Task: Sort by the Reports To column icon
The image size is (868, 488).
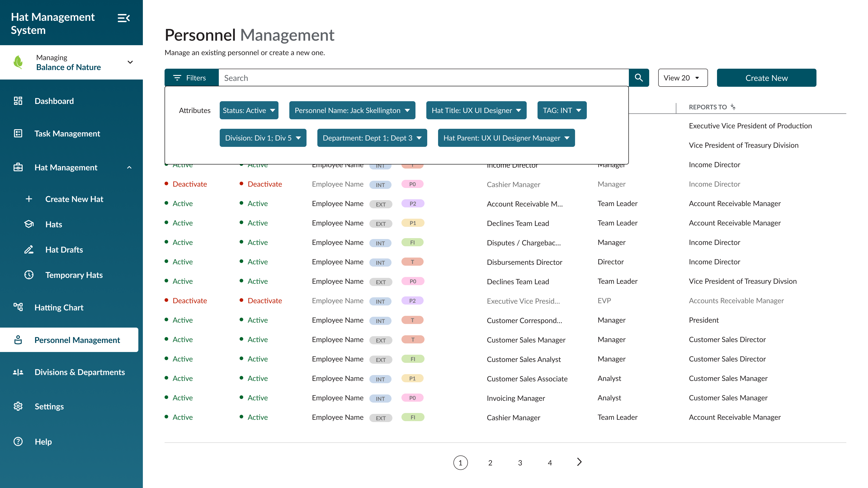Action: point(733,107)
